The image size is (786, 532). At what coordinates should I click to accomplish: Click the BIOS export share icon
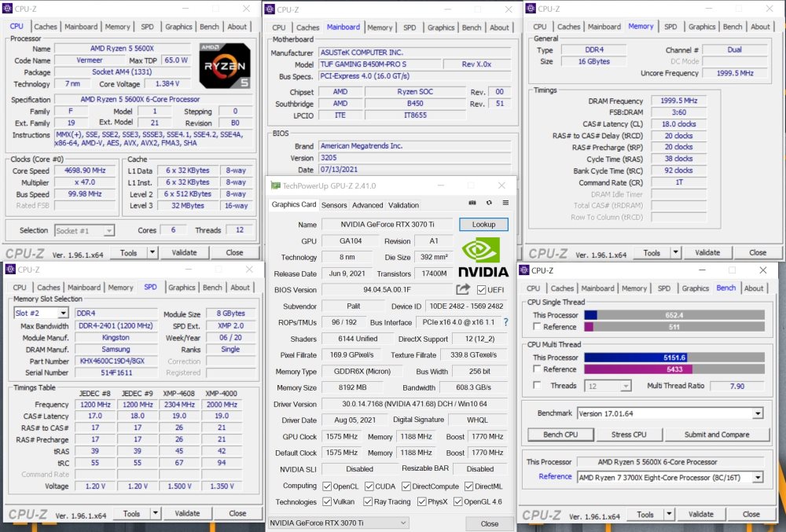(x=463, y=290)
